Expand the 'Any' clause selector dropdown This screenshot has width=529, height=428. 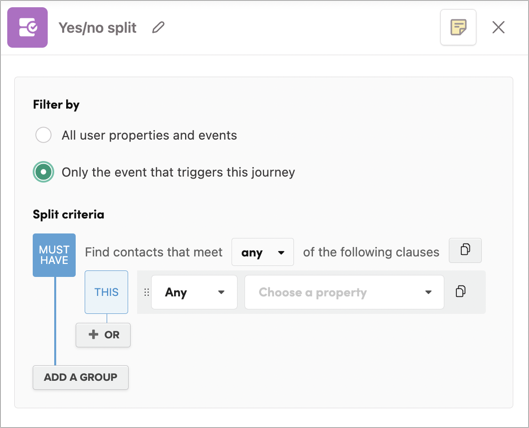pos(194,292)
